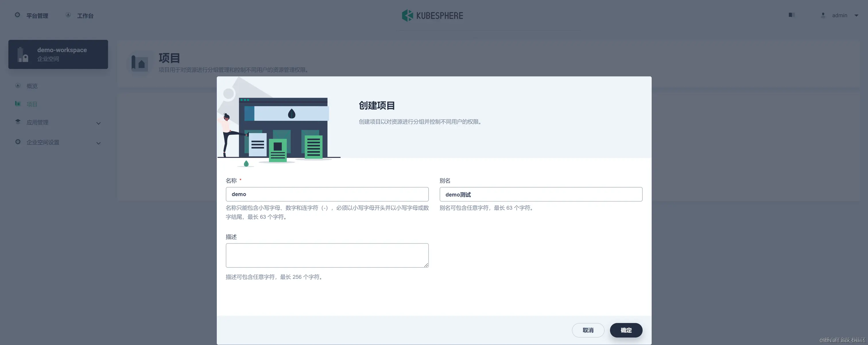Click the projects (项目) sidebar icon
The height and width of the screenshot is (345, 868).
point(18,103)
